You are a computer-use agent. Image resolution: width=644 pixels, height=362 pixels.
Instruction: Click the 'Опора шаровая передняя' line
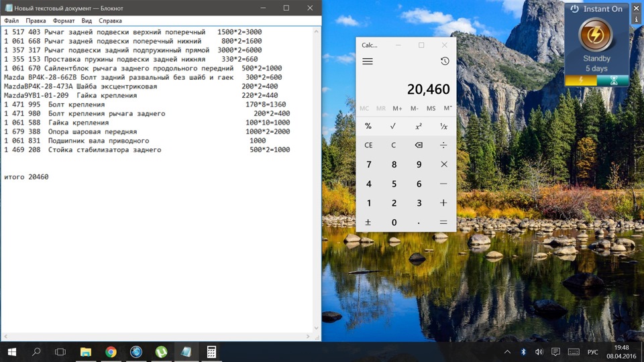(x=93, y=132)
